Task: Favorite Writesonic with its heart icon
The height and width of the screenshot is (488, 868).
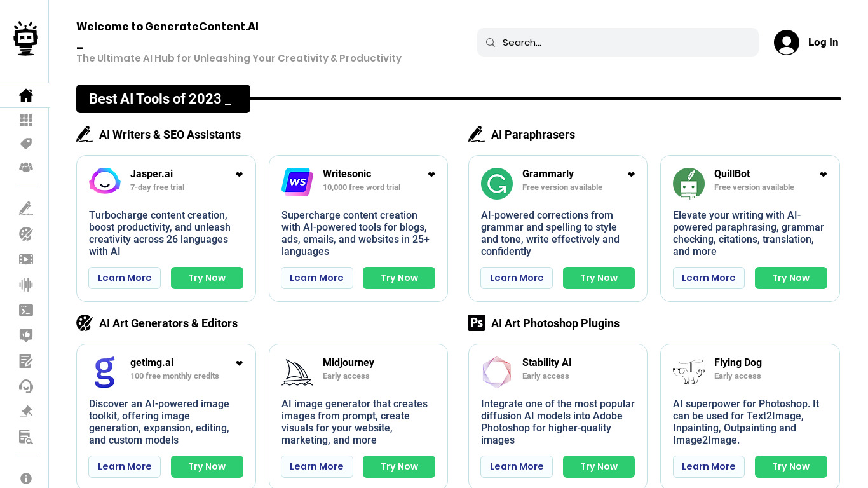Action: click(x=431, y=175)
